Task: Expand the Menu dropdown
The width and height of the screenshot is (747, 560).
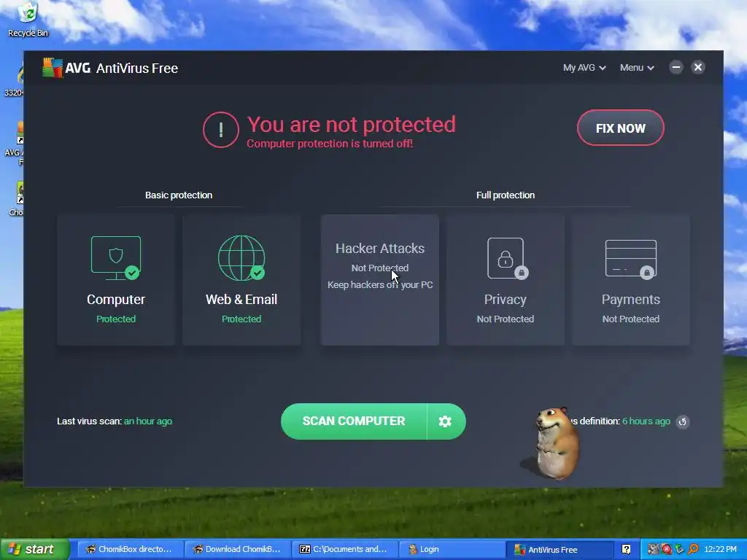Action: (x=636, y=68)
